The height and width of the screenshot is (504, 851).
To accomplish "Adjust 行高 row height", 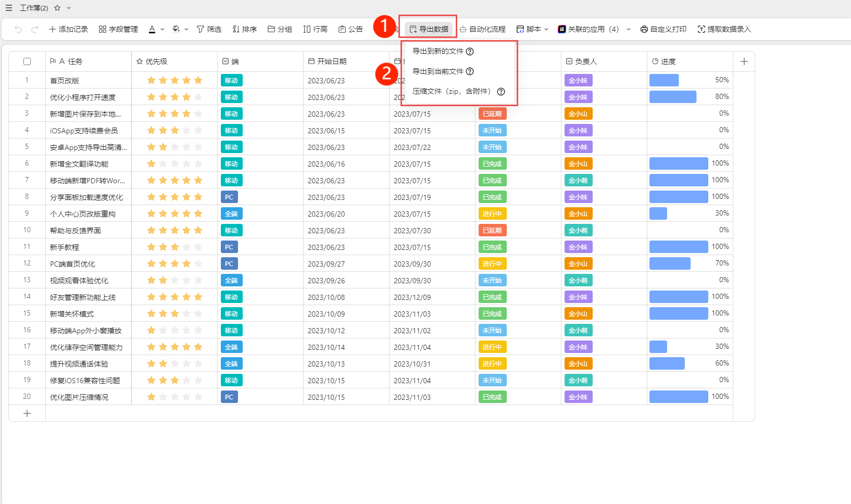I will tap(315, 29).
